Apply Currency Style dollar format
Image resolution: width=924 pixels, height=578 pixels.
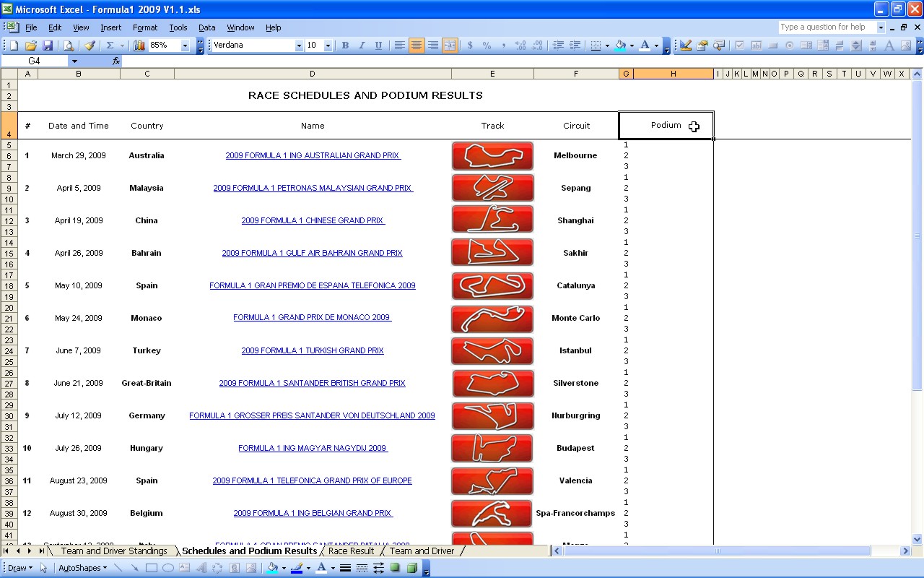(470, 45)
